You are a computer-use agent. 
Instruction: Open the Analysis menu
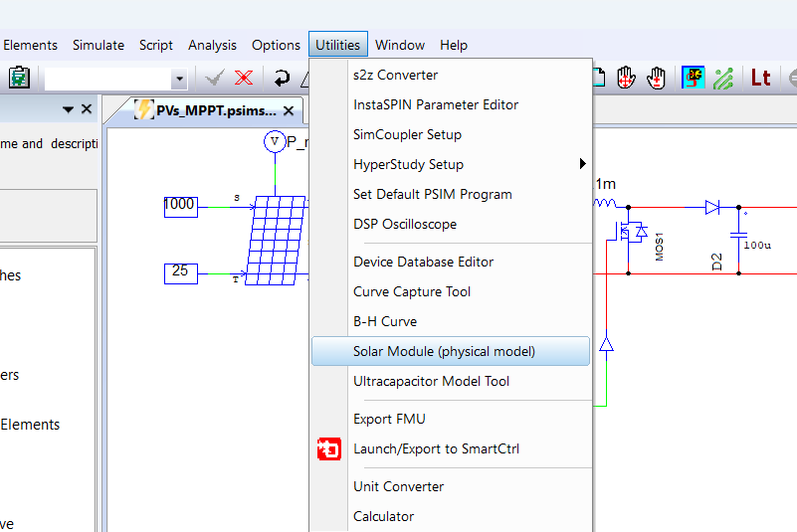[212, 45]
